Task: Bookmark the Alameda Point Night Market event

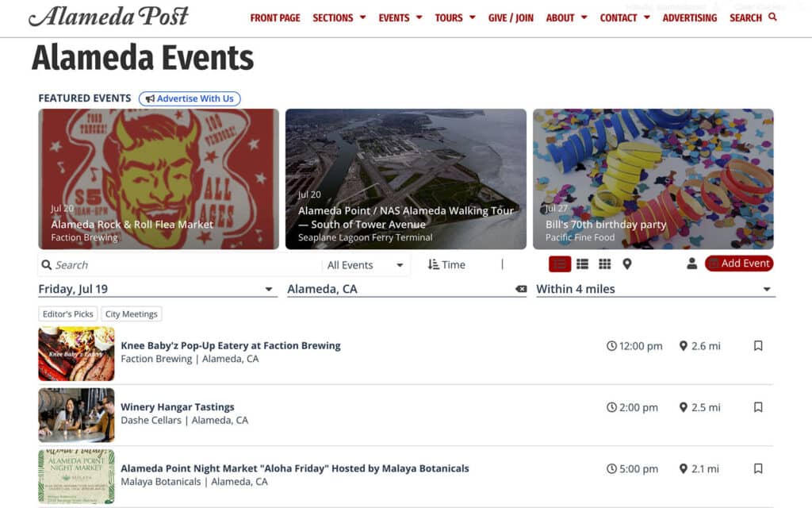Action: [x=758, y=468]
